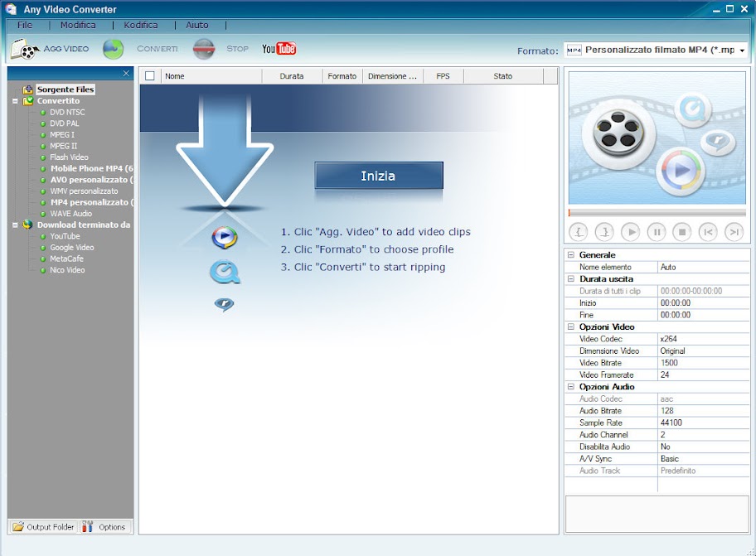Image resolution: width=756 pixels, height=556 pixels.
Task: Open the Dimensione Video Original value field
Action: [704, 351]
